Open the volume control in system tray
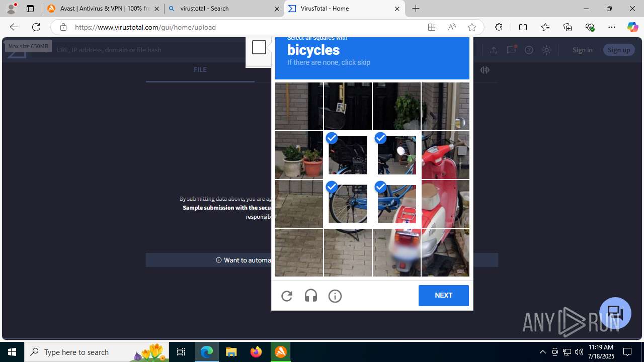The image size is (644, 362). (x=579, y=352)
